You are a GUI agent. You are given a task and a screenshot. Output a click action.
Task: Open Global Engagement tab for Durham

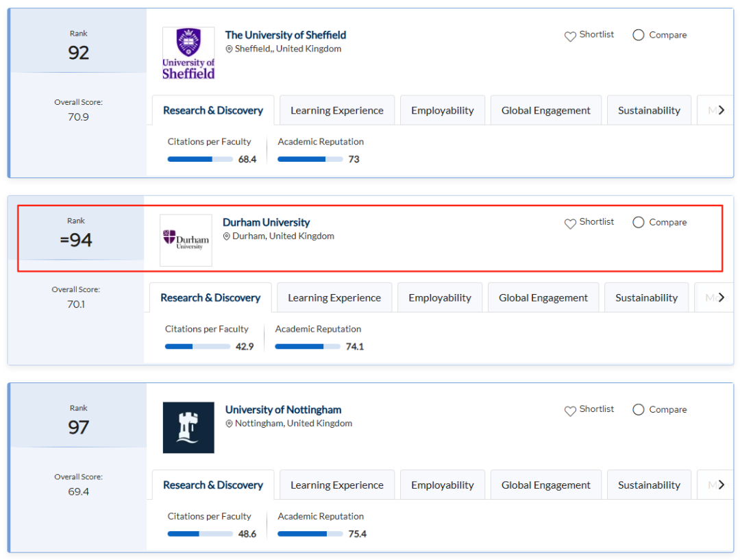pos(543,298)
